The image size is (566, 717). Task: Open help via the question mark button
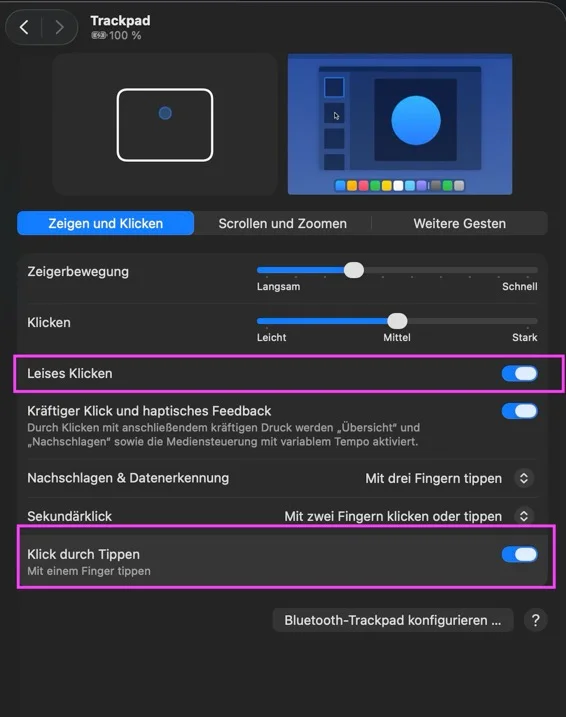pos(535,620)
